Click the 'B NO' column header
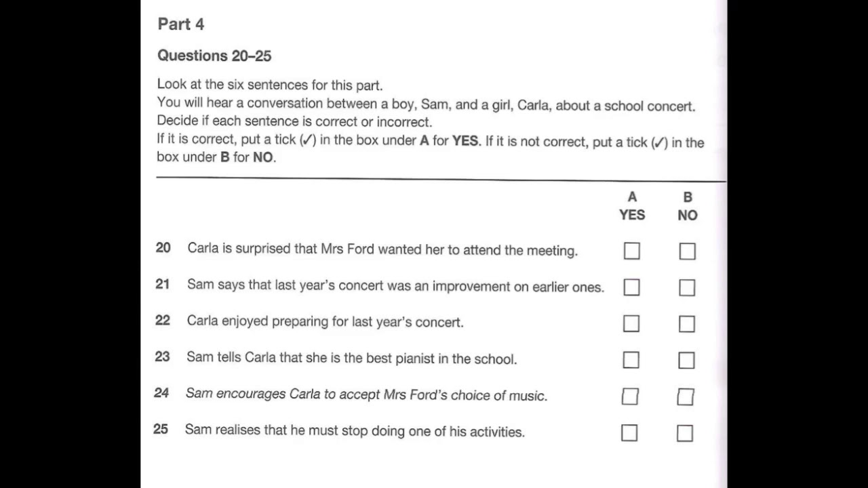The width and height of the screenshot is (868, 488). pos(688,206)
